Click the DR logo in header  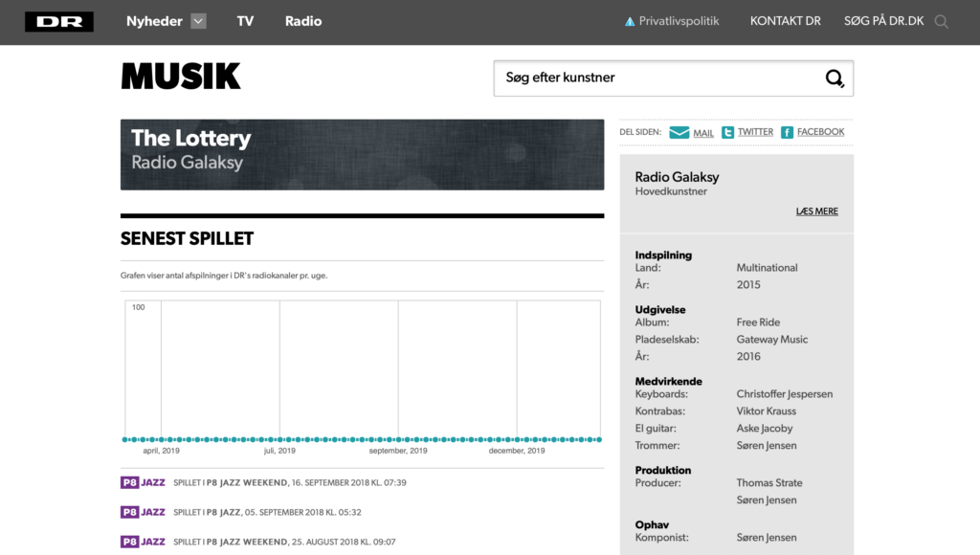point(59,22)
